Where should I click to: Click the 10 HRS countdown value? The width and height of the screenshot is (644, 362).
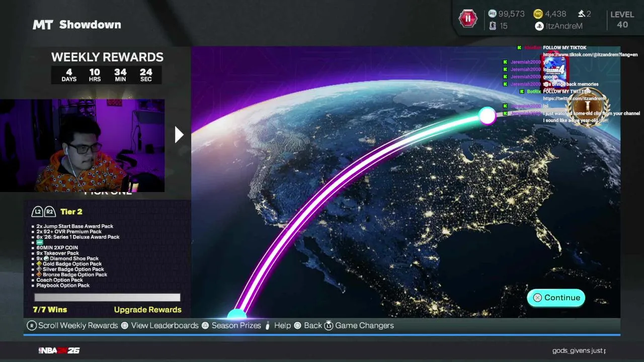click(x=95, y=75)
